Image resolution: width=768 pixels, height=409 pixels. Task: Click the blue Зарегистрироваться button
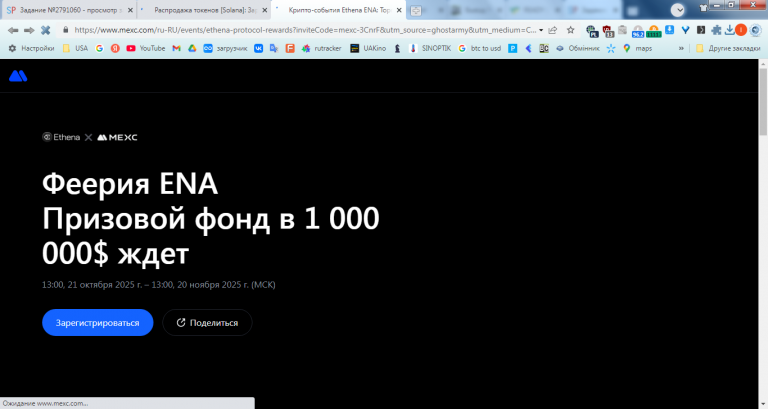click(x=97, y=322)
